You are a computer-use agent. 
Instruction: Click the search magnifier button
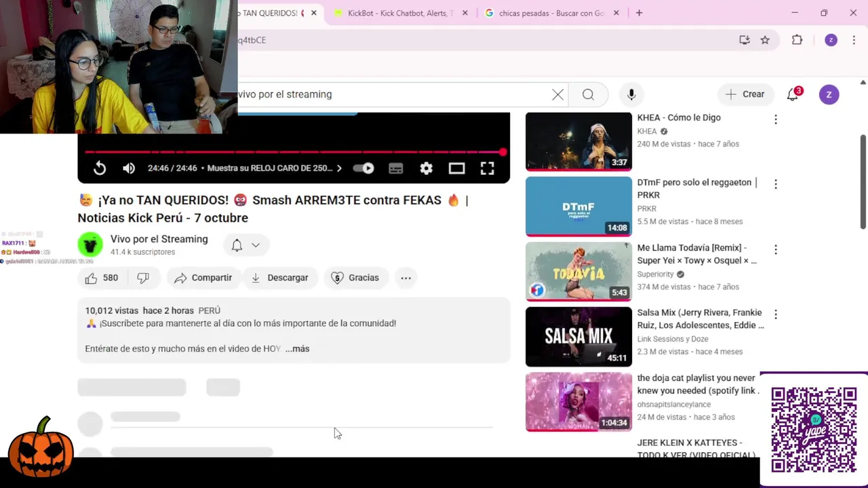[x=588, y=95]
